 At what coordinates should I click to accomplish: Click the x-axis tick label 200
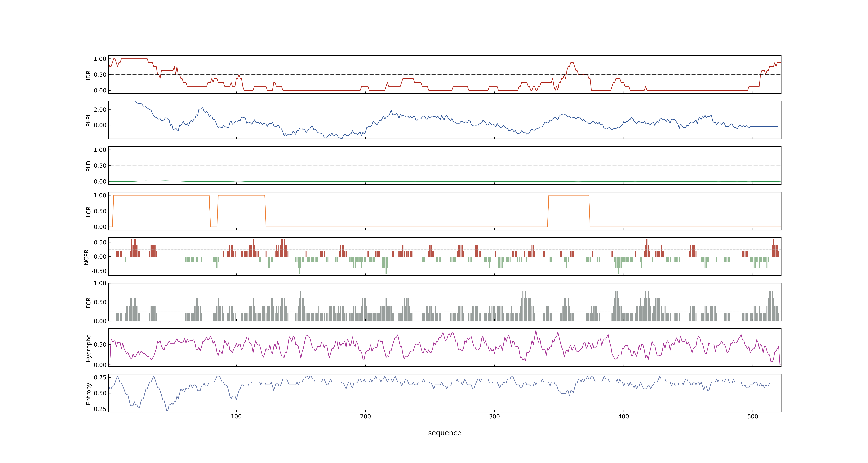pyautogui.click(x=365, y=416)
